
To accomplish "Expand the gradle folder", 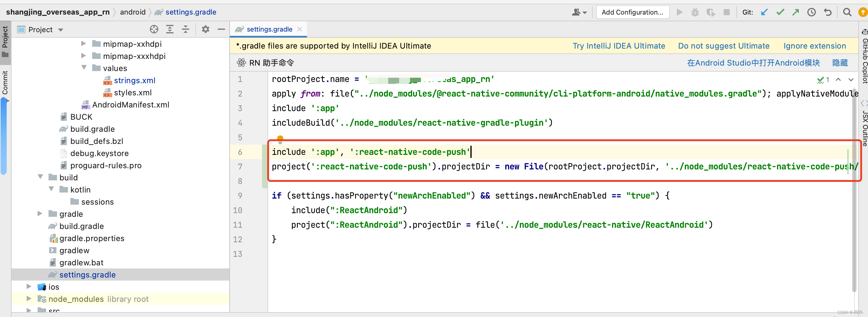I will coord(40,213).
